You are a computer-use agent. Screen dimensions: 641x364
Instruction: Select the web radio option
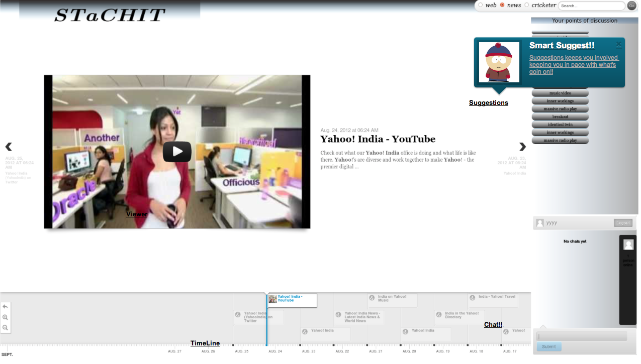(480, 5)
